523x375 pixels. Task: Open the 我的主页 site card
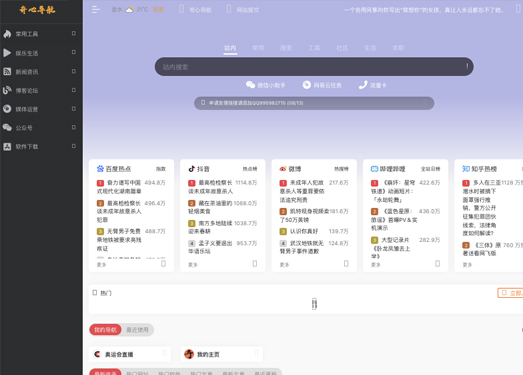[x=222, y=354]
